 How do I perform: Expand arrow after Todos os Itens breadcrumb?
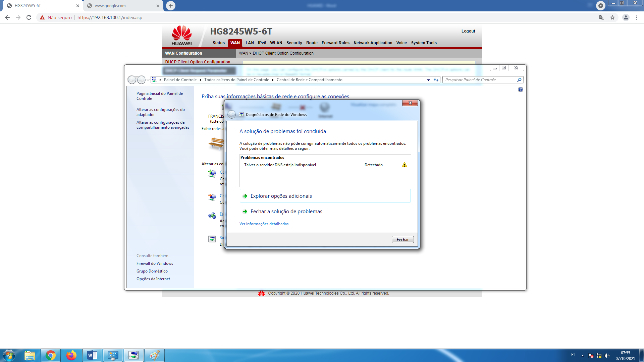273,80
